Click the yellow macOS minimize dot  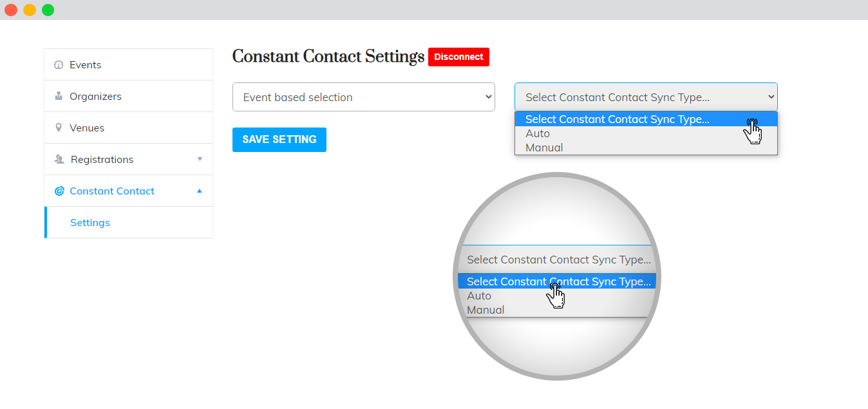[30, 10]
